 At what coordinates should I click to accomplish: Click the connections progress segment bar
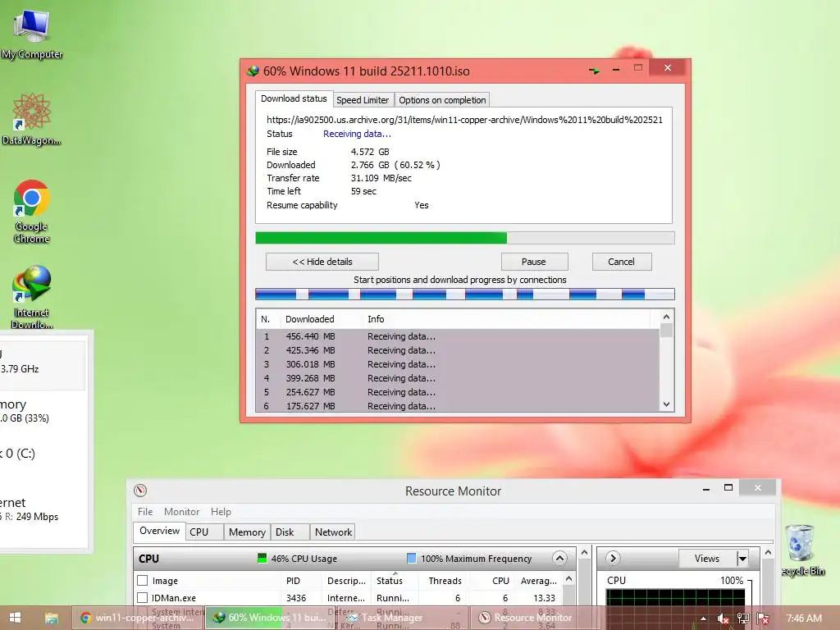465,294
